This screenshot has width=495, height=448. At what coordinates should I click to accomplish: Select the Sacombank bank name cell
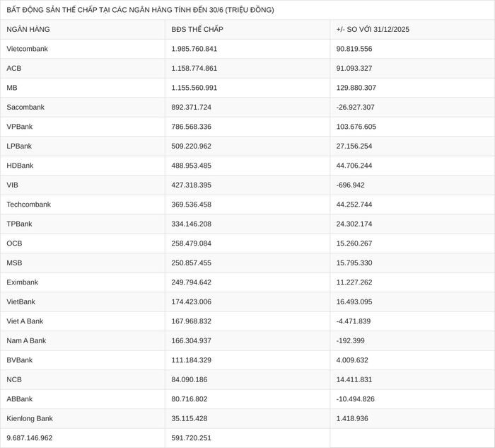pos(83,108)
